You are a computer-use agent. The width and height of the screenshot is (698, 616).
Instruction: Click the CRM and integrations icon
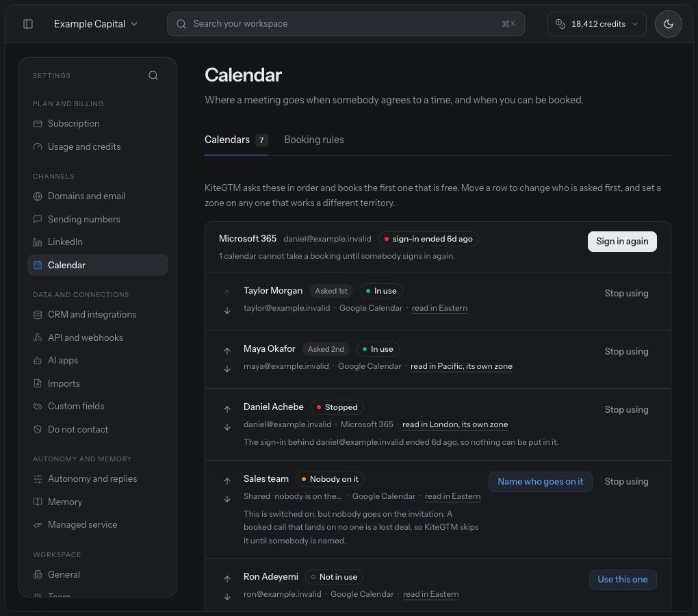[38, 314]
